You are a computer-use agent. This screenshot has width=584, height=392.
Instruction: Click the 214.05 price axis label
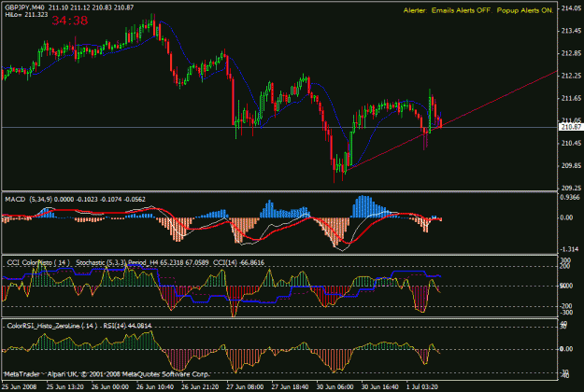(571, 8)
